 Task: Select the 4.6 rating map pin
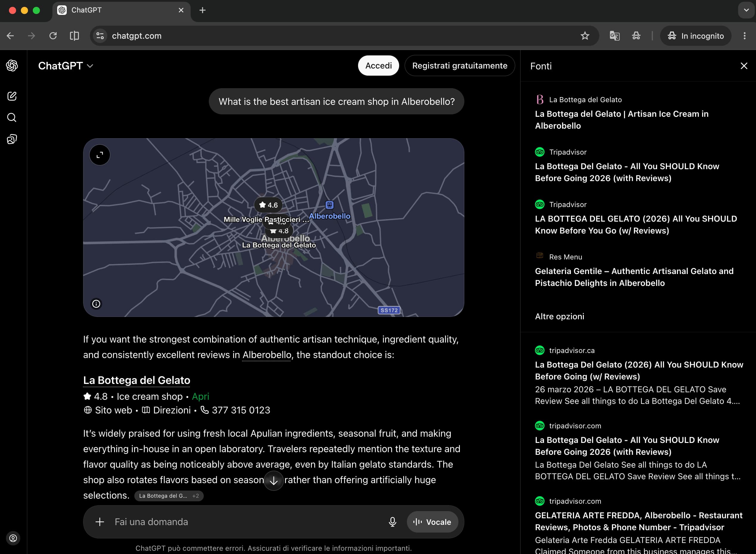tap(268, 205)
